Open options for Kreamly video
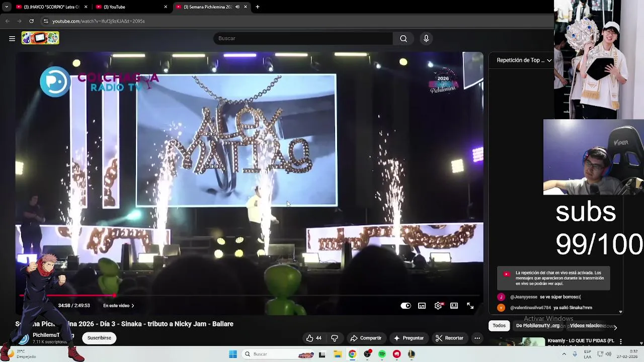Viewport: 644px width, 362px height. [620, 341]
